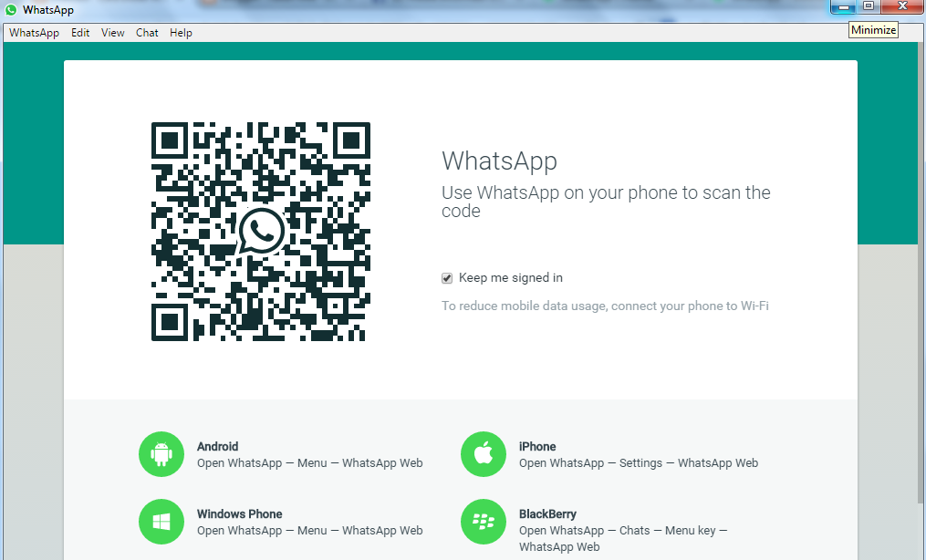Click the Keep me signed in label
The image size is (926, 560).
[x=511, y=278]
